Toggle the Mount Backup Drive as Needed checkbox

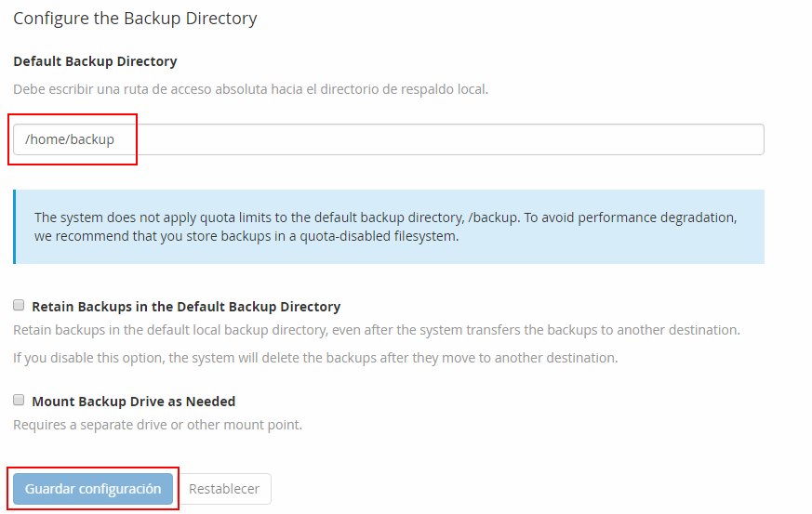click(x=19, y=401)
